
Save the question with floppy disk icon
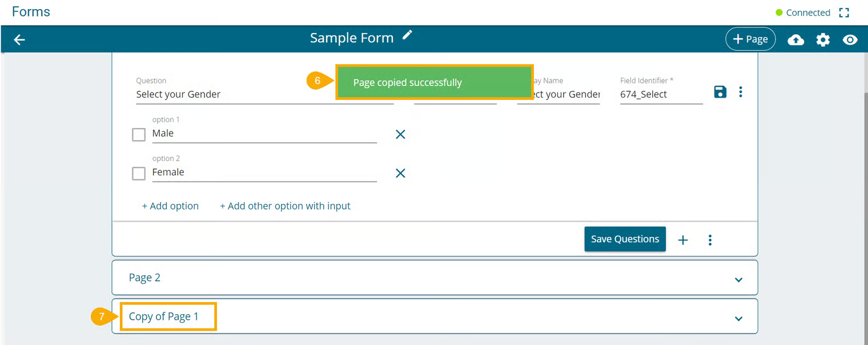[720, 91]
